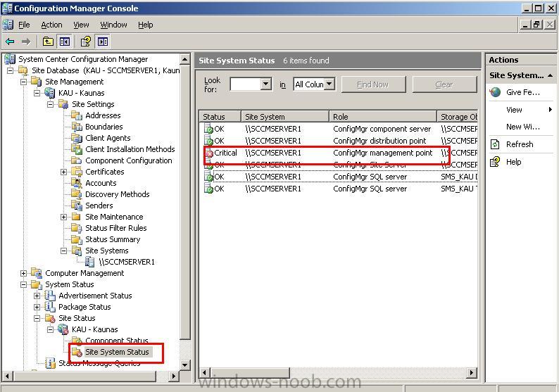The height and width of the screenshot is (392, 559).
Task: Select the Addresses folder icon in tree
Action: pos(77,115)
